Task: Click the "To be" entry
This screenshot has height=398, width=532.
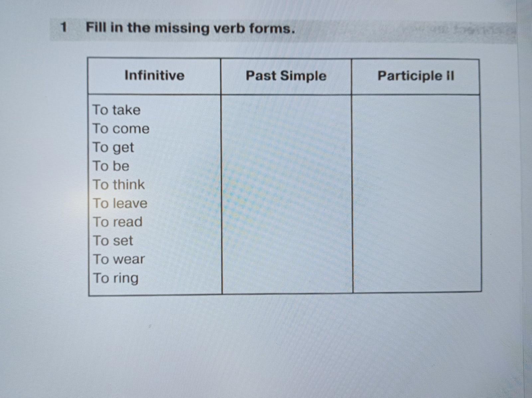Action: coord(111,166)
